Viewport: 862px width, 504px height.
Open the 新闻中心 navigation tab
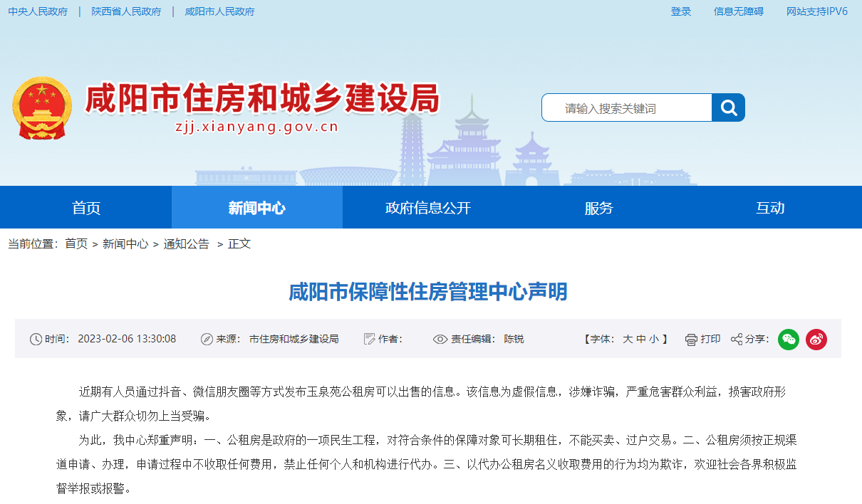[x=257, y=207]
